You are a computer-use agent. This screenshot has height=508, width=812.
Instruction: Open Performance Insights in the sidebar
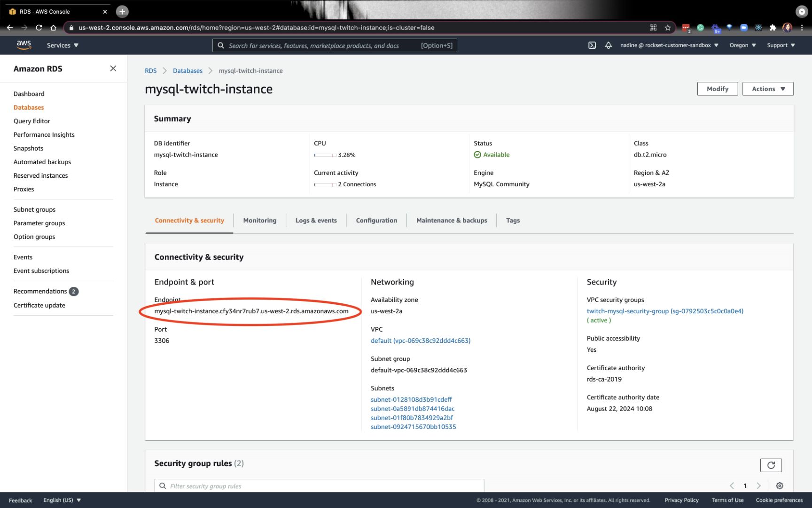pyautogui.click(x=44, y=135)
